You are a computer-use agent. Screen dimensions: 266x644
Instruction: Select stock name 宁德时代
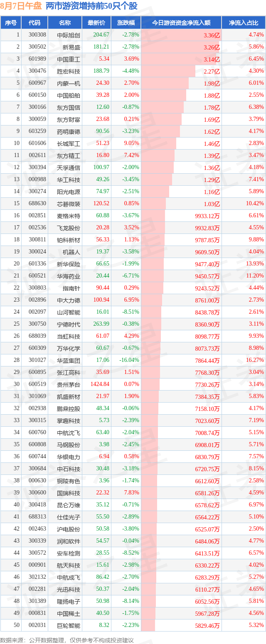coord(69,324)
